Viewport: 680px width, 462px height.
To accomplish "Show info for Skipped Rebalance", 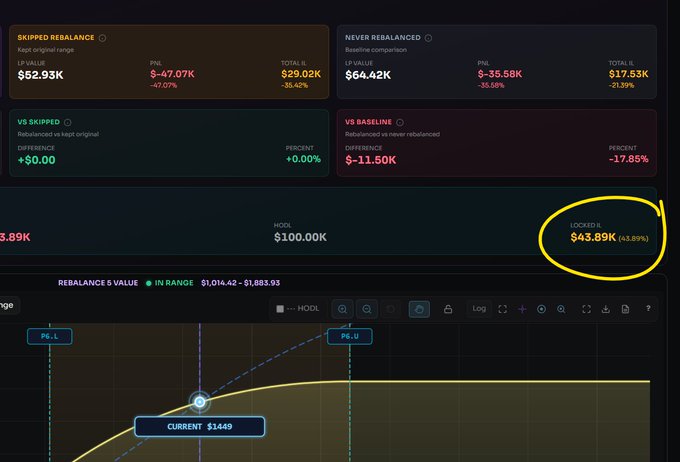I will [102, 38].
